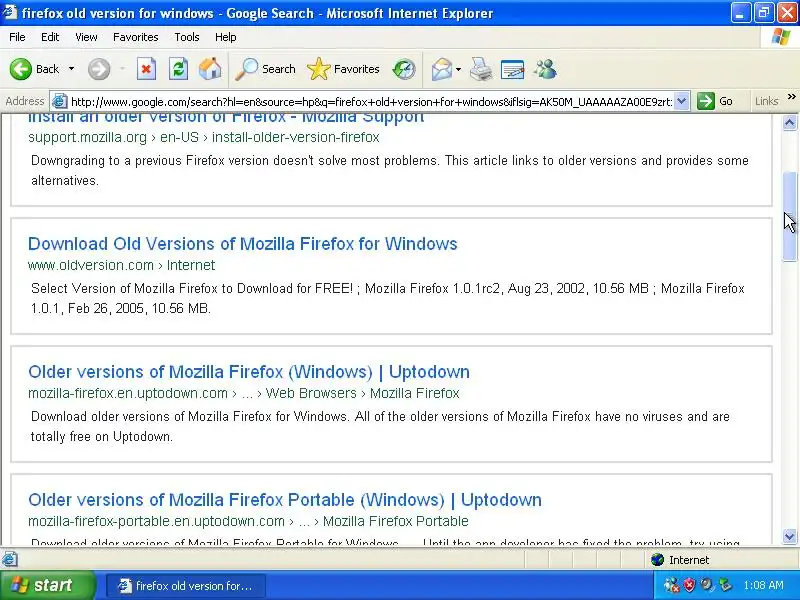Open Older versions of Mozilla Firefox Uptodown link
Screen dimensions: 800x600
click(249, 372)
